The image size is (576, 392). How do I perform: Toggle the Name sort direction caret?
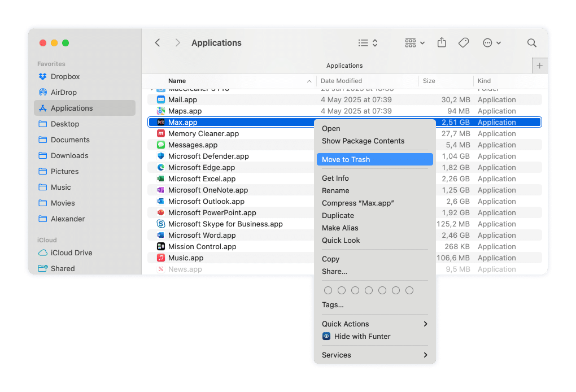pyautogui.click(x=309, y=81)
